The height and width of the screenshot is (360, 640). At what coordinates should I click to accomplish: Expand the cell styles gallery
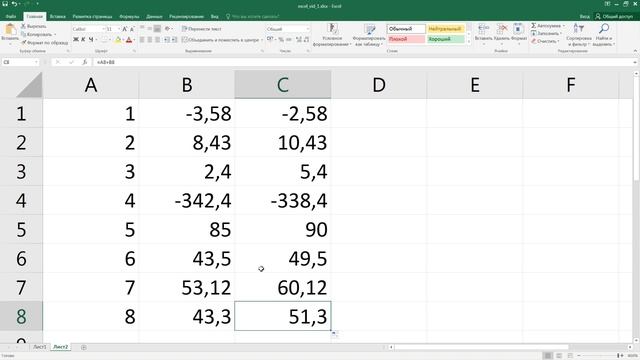[469, 41]
